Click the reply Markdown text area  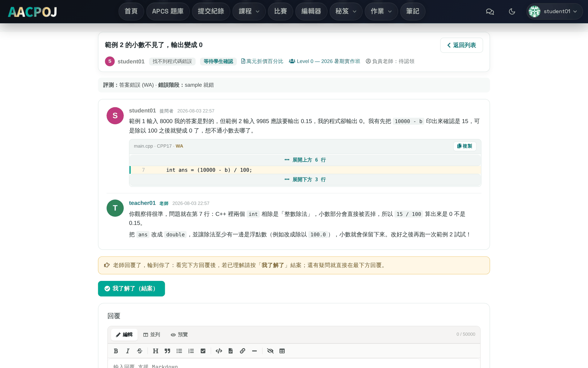(x=294, y=363)
